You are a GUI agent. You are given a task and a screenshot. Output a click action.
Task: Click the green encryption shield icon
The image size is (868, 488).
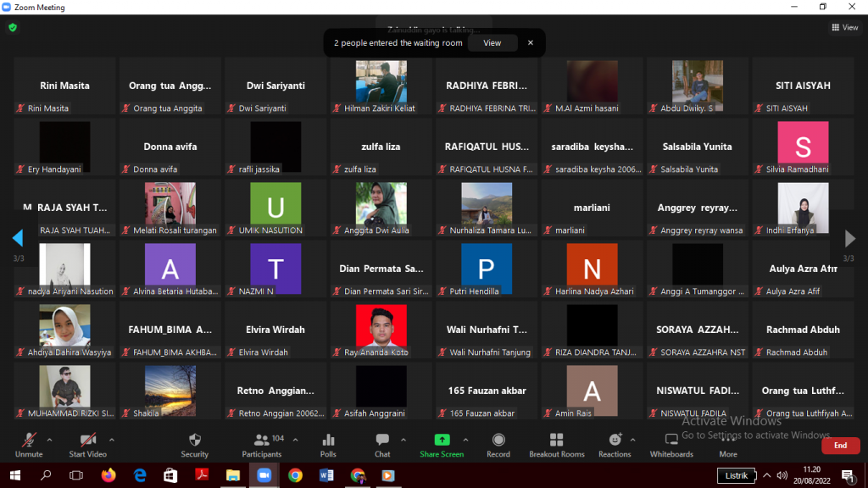[13, 27]
